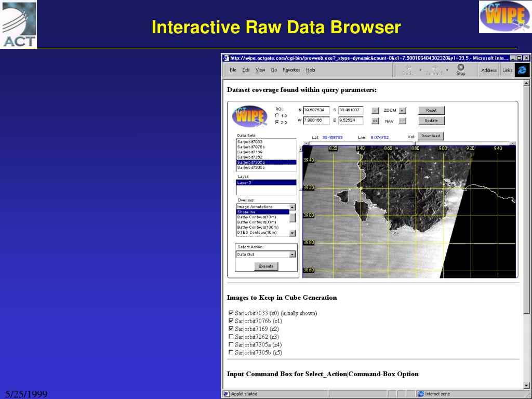Click the Stop icon in the browser toolbar
Viewport: 532px width, 399px height.
pyautogui.click(x=460, y=67)
